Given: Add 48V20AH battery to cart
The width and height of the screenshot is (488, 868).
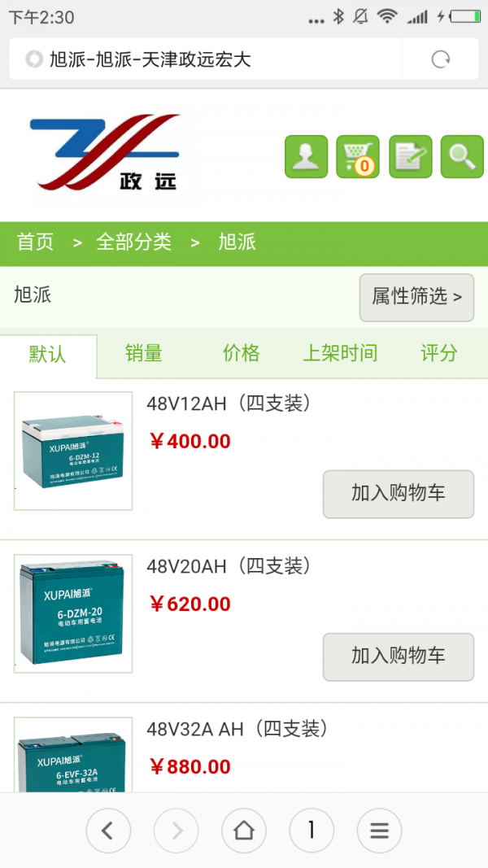Looking at the screenshot, I should 399,656.
